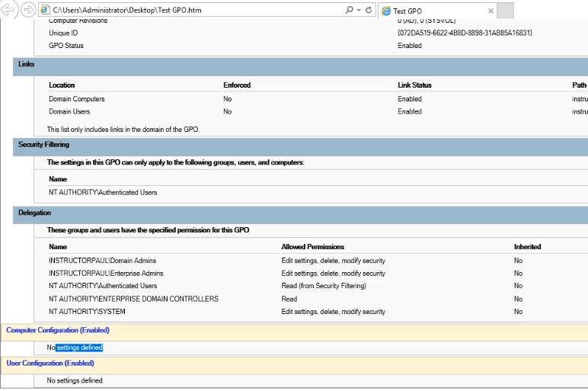Viewport: 588px width, 391px height.
Task: Open a new blank tab
Action: pos(505,11)
